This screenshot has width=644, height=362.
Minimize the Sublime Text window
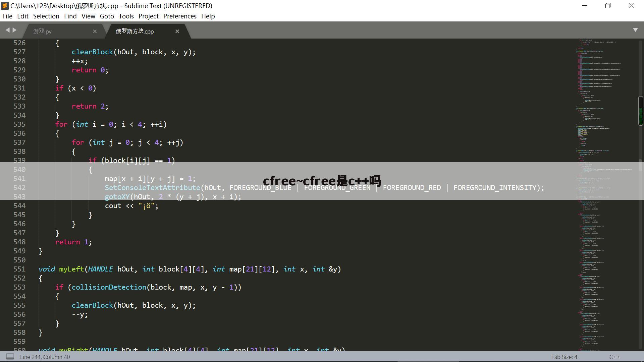585,6
